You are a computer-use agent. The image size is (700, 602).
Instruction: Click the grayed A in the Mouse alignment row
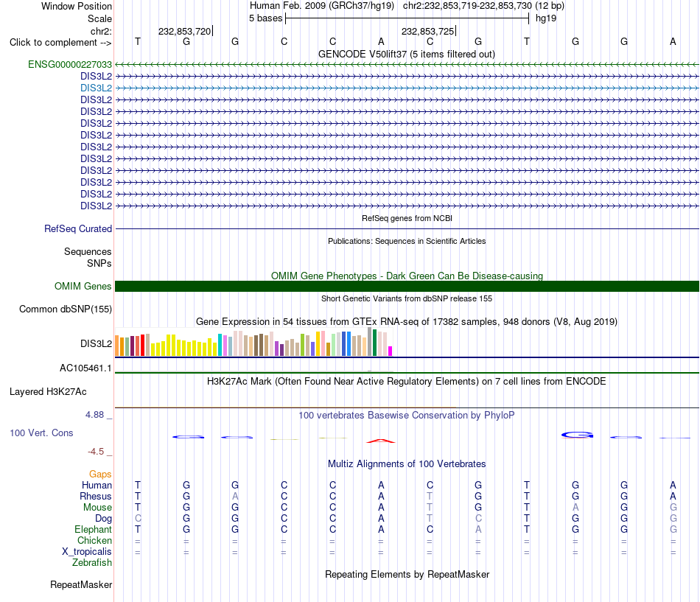tap(575, 508)
